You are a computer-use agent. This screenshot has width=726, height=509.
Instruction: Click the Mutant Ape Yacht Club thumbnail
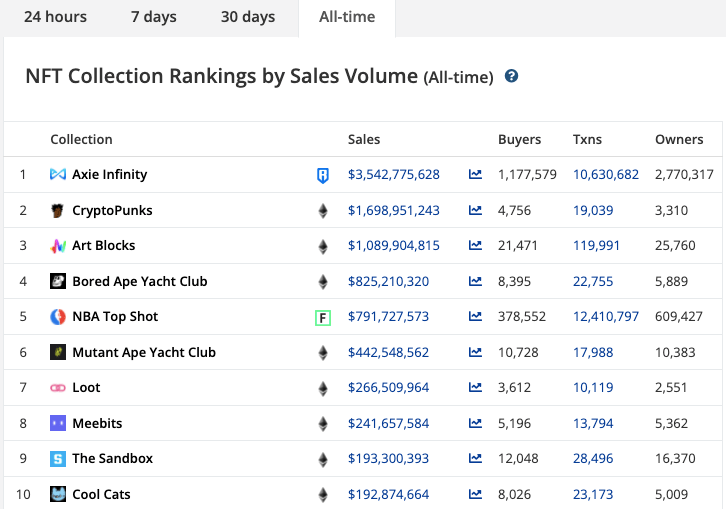click(58, 352)
